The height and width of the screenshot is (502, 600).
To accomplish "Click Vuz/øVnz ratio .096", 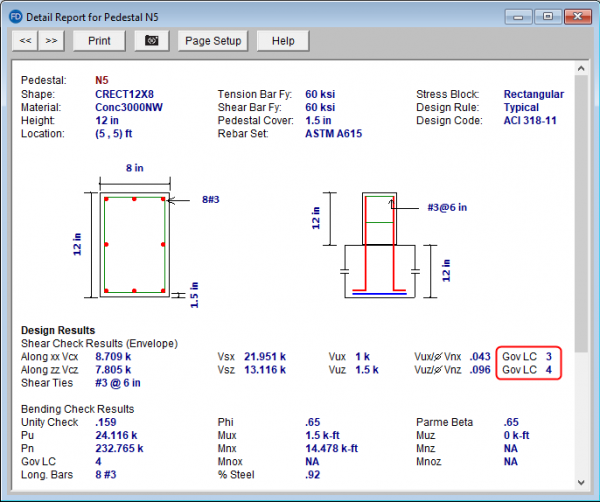I will click(x=480, y=370).
